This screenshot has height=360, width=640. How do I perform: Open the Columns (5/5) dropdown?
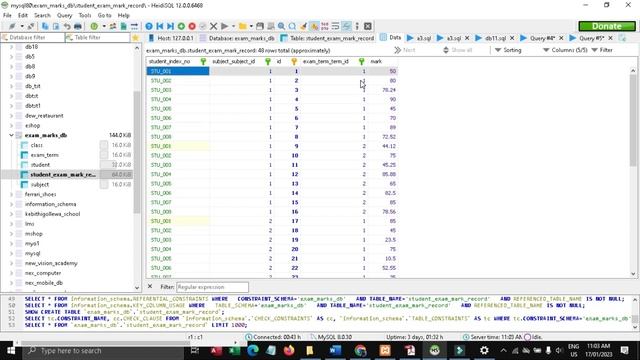coord(565,50)
